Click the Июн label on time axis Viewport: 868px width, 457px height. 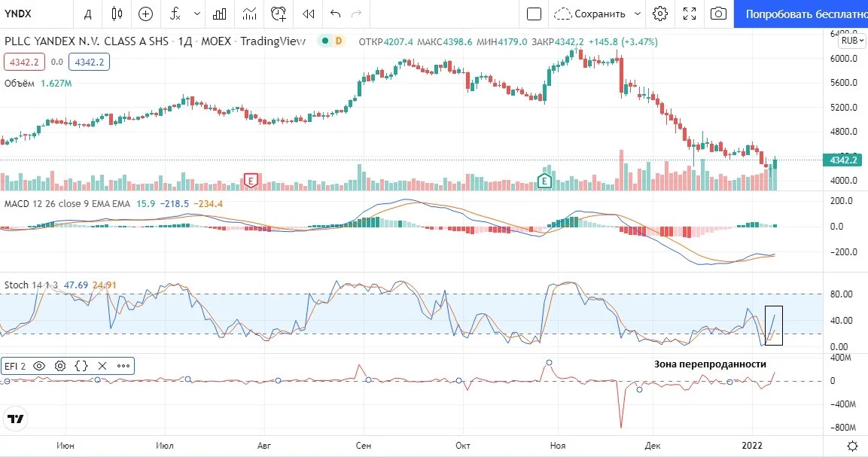[65, 446]
